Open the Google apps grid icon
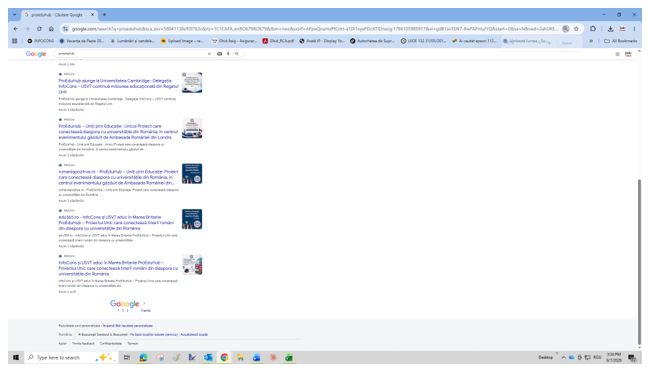This screenshot has height=372, width=648. [617, 54]
